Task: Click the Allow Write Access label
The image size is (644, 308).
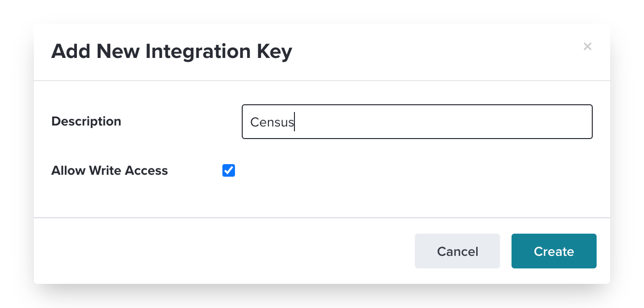Action: pos(109,170)
